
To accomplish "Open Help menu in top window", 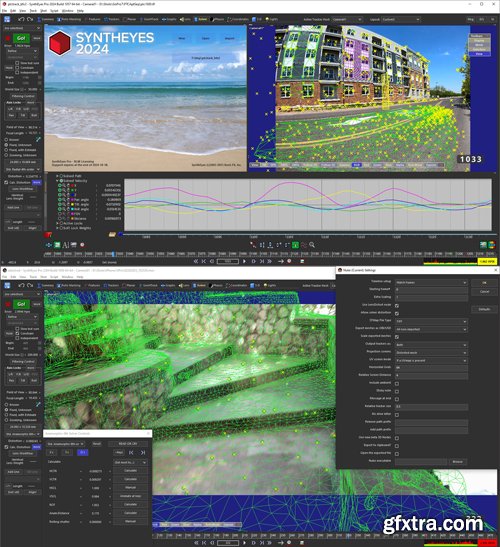I will click(x=80, y=11).
